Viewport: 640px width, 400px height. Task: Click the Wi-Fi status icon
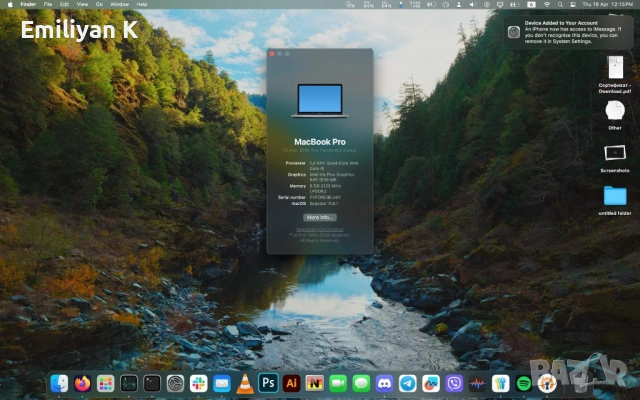(547, 4)
